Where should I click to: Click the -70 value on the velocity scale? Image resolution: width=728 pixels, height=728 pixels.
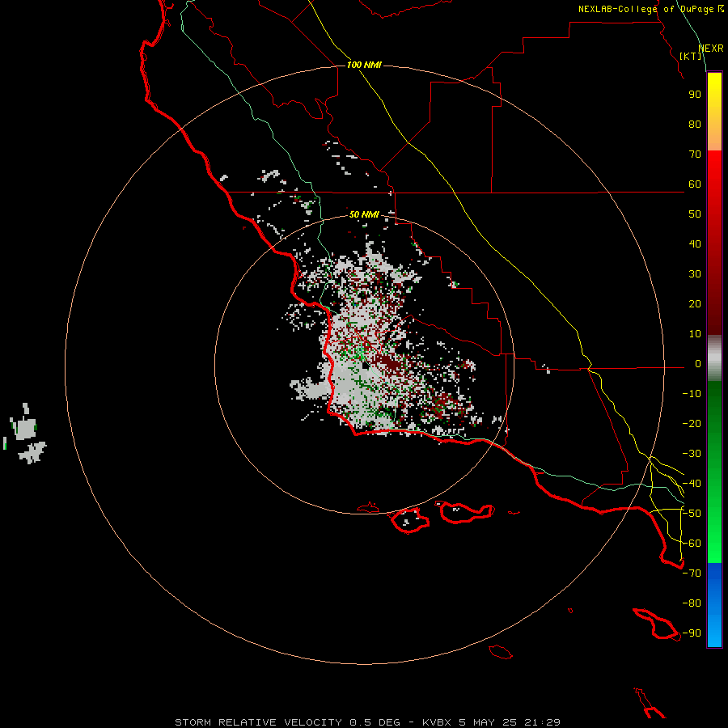[692, 574]
